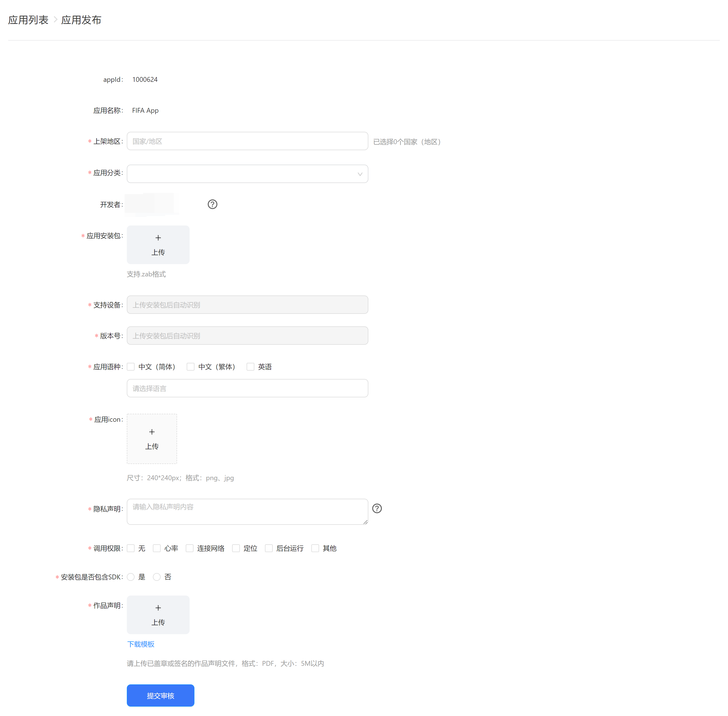728x716 pixels.
Task: Check 中文（简体）language option
Action: (x=130, y=366)
